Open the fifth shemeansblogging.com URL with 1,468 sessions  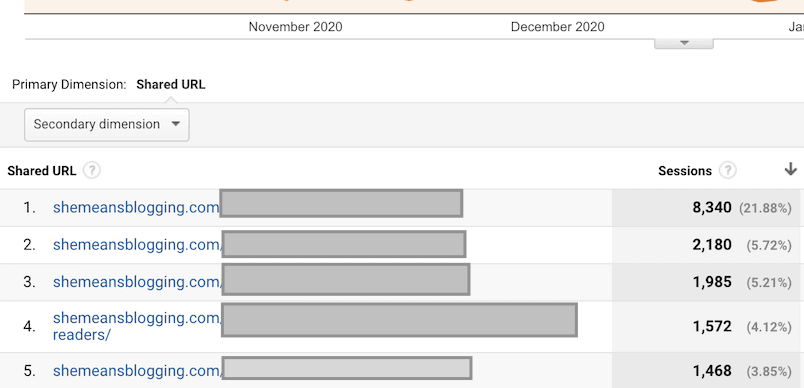point(137,371)
